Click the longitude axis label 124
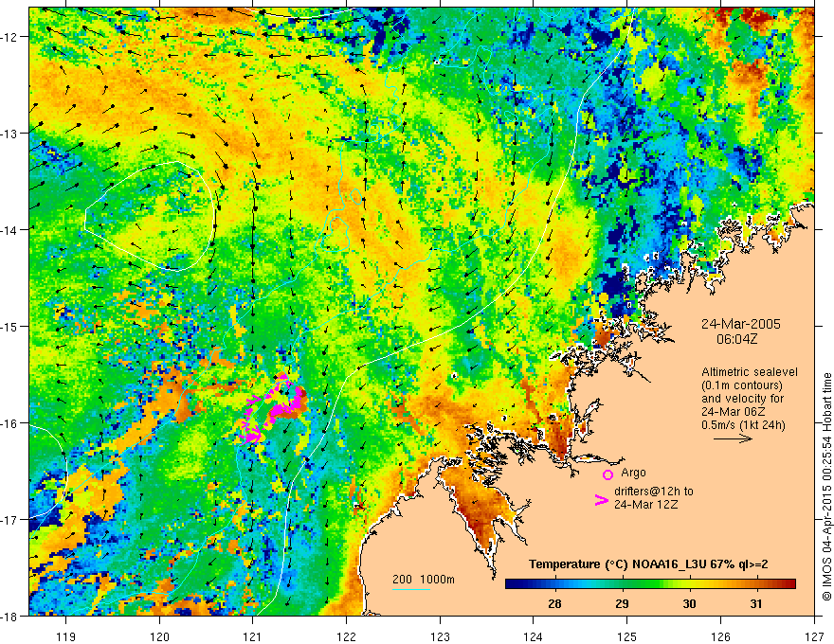Viewport: 834px width, 644px height. coord(534,636)
